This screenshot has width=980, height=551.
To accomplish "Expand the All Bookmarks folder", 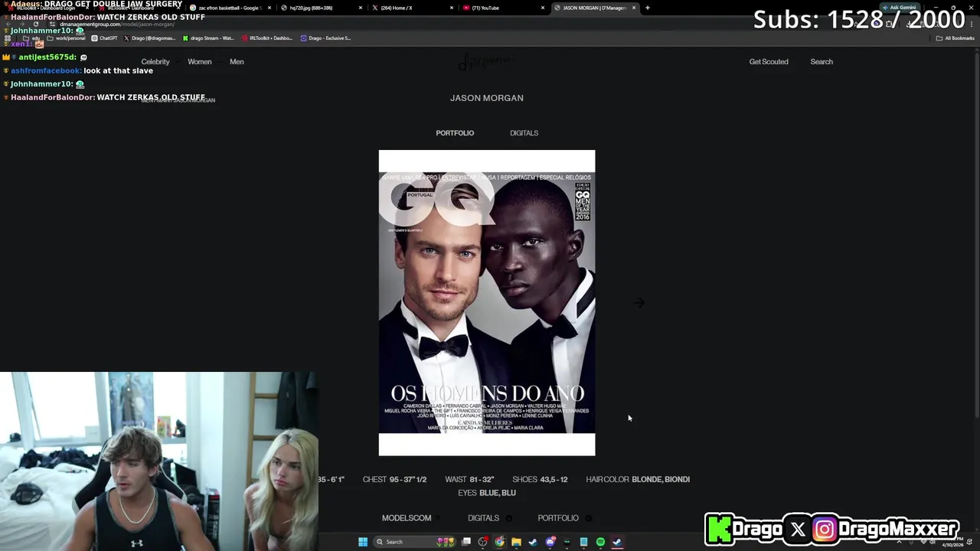I will (955, 37).
